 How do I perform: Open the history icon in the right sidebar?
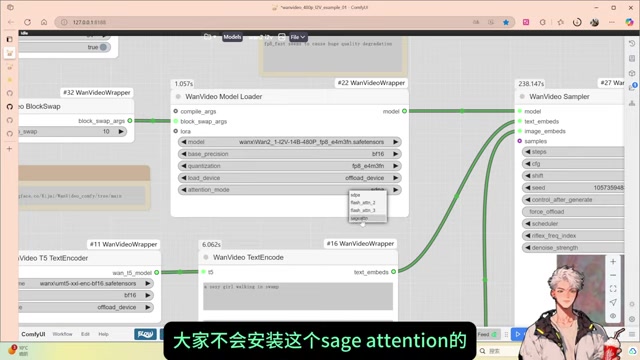point(632,43)
